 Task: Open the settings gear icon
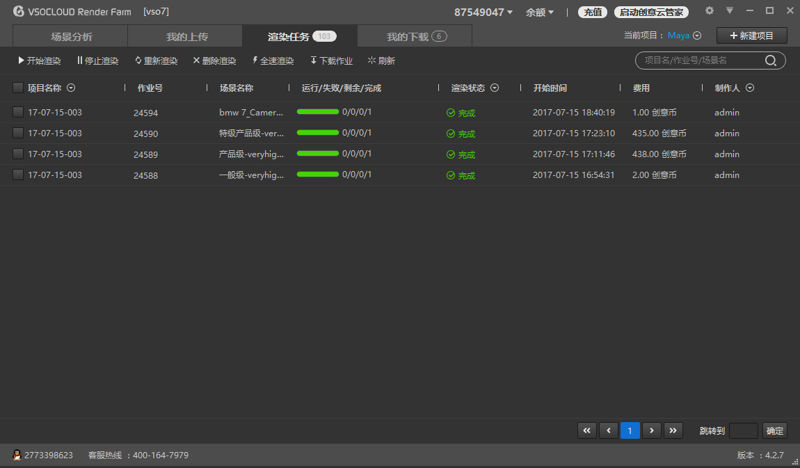pyautogui.click(x=709, y=11)
